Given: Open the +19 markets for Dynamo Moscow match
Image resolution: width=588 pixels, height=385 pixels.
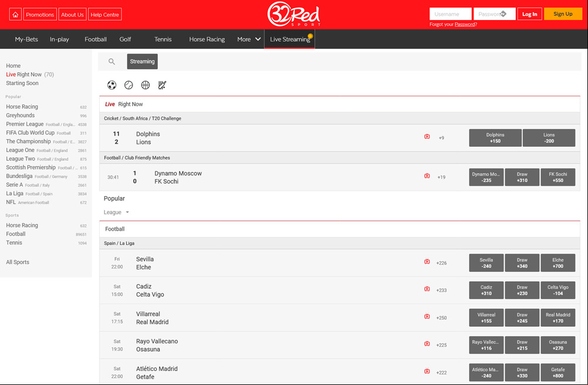Looking at the screenshot, I should 441,177.
